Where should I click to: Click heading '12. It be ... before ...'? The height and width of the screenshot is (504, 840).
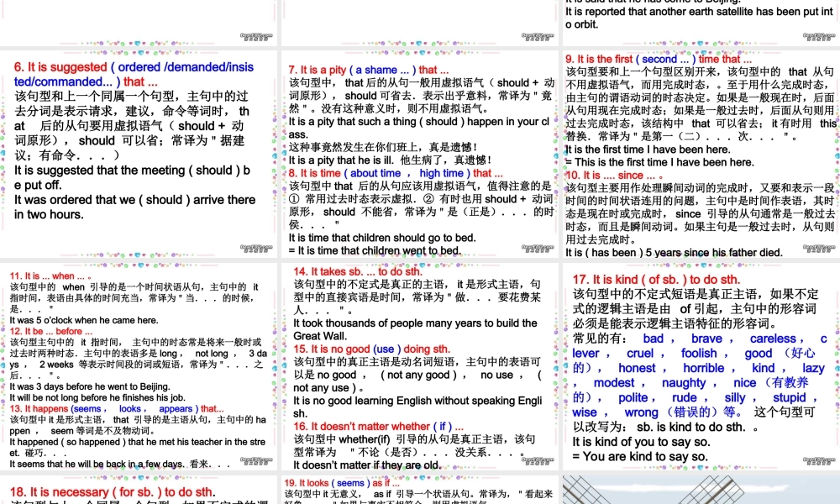pyautogui.click(x=51, y=331)
